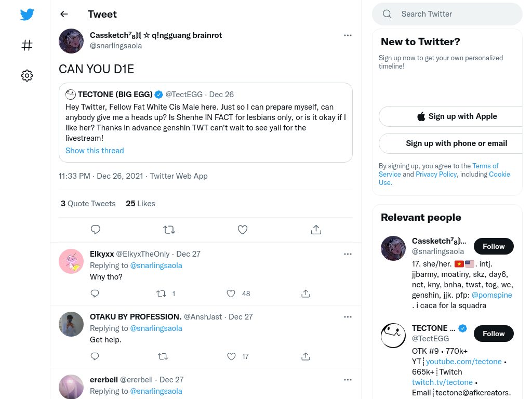This screenshot has width=532, height=399.
Task: Retweet the CAN YOU D1E tweet
Action: tap(169, 230)
